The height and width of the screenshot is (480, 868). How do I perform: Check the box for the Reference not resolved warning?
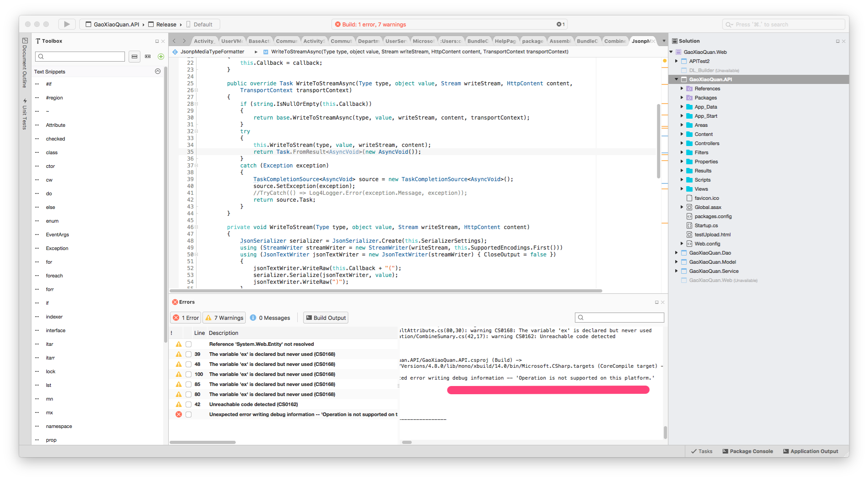[x=188, y=344]
